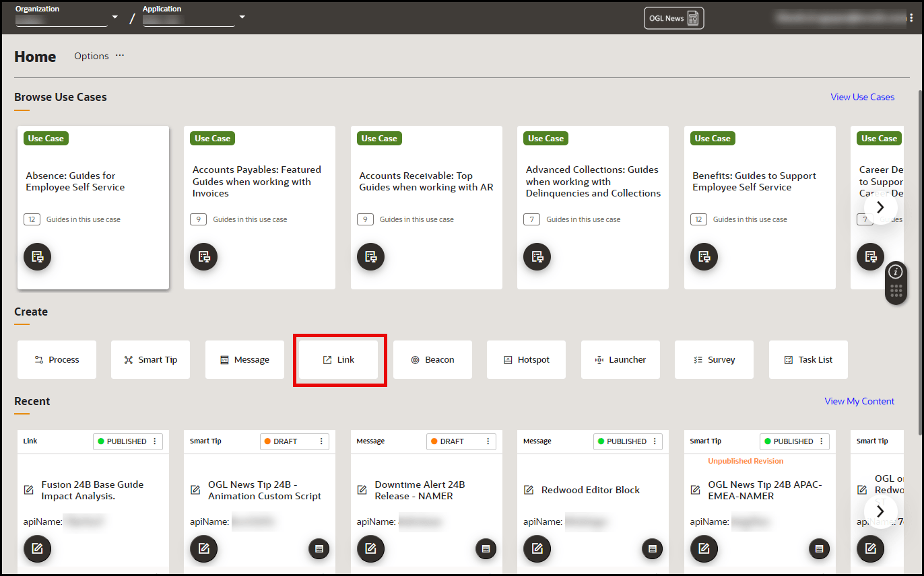Open the OGL News button
The width and height of the screenshot is (924, 576).
(673, 18)
